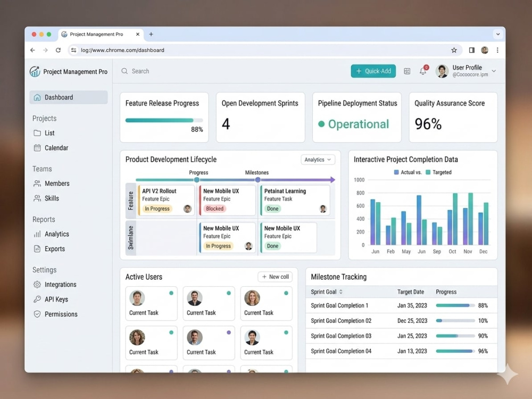The height and width of the screenshot is (399, 532).
Task: Open the Dashboard sidebar item
Action: (69, 97)
